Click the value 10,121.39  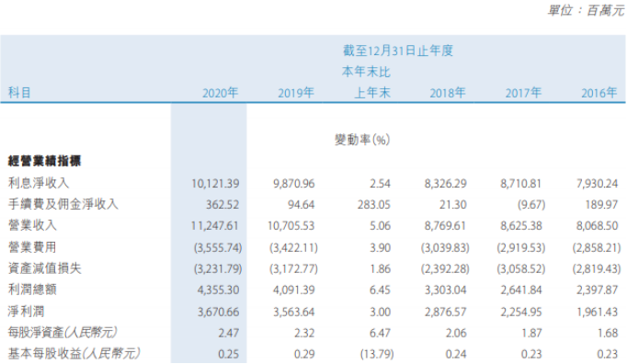tap(215, 184)
